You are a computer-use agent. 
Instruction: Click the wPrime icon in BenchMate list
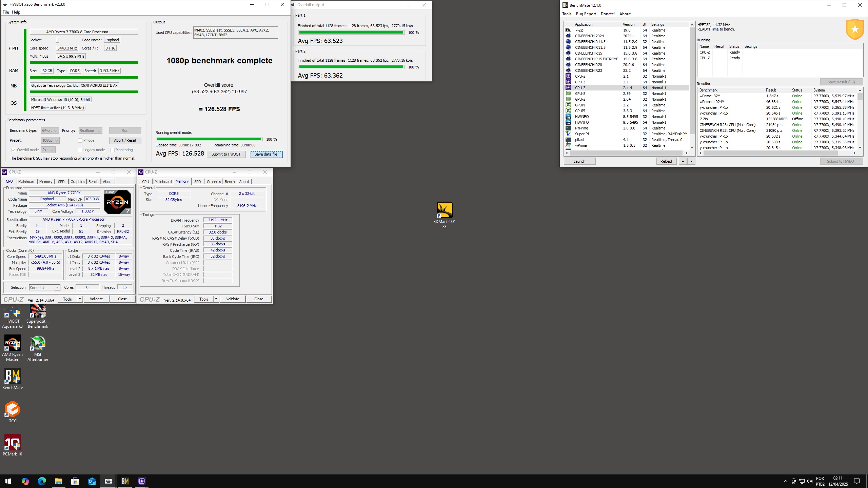point(568,145)
